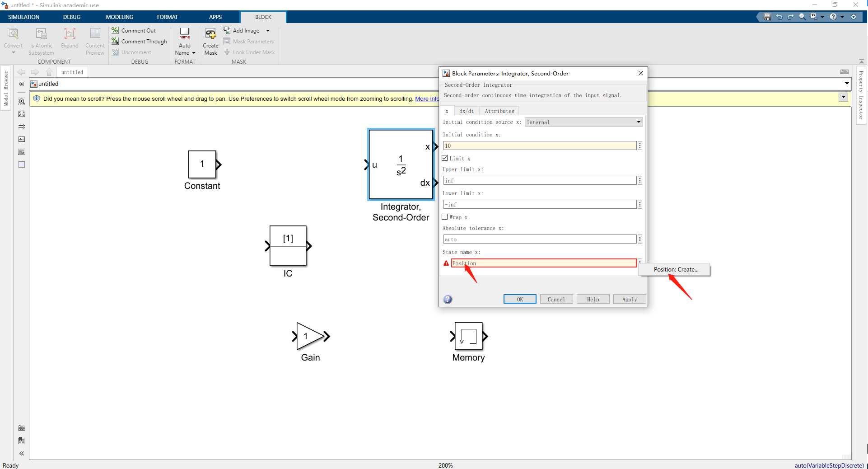
Task: Click the Uncomment ribbon item
Action: click(131, 52)
